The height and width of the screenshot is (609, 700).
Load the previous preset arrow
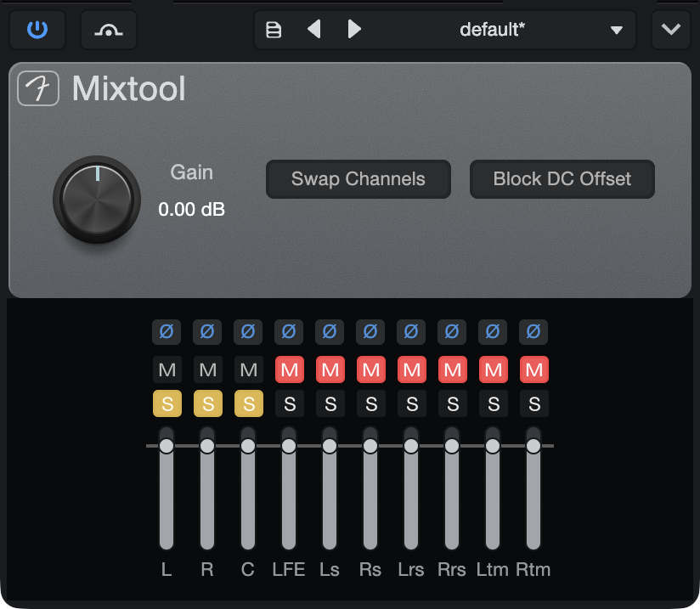(x=314, y=30)
